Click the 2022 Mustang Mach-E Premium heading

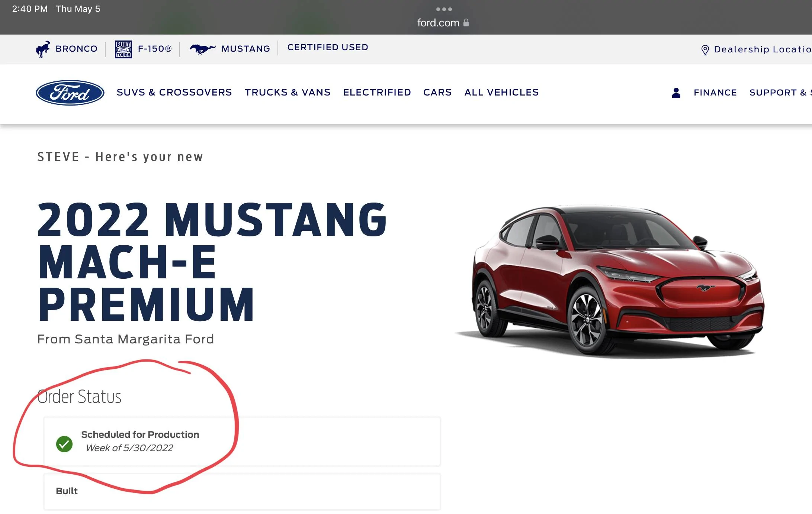click(x=212, y=262)
